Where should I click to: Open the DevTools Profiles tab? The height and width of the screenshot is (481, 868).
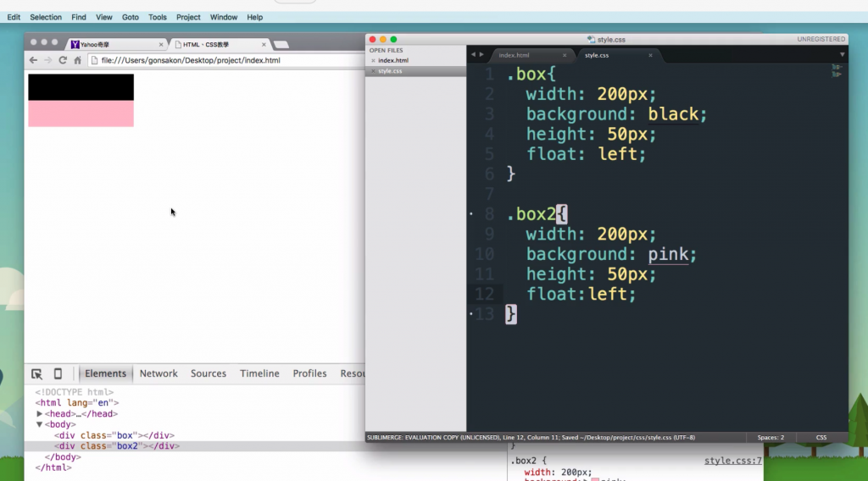pos(309,373)
